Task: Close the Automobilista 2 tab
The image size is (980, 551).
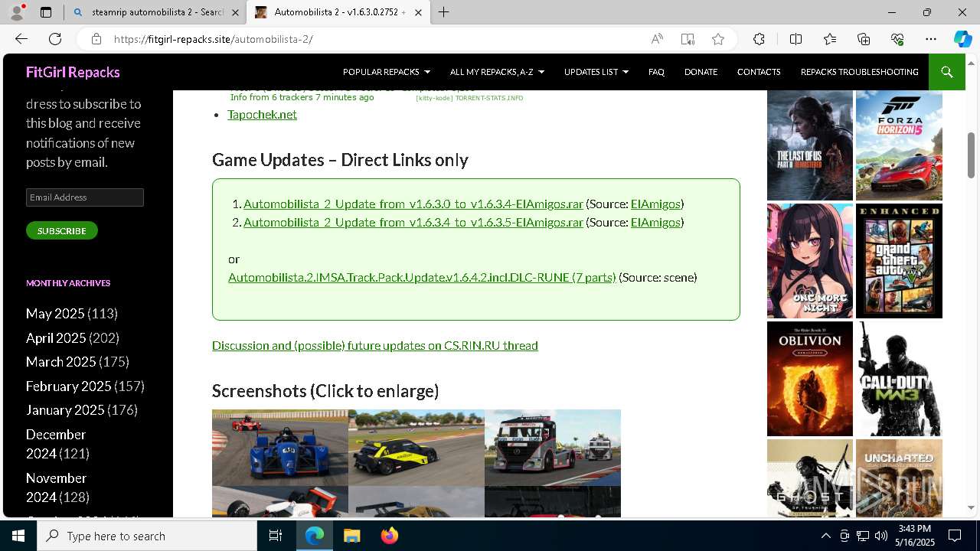Action: tap(418, 12)
